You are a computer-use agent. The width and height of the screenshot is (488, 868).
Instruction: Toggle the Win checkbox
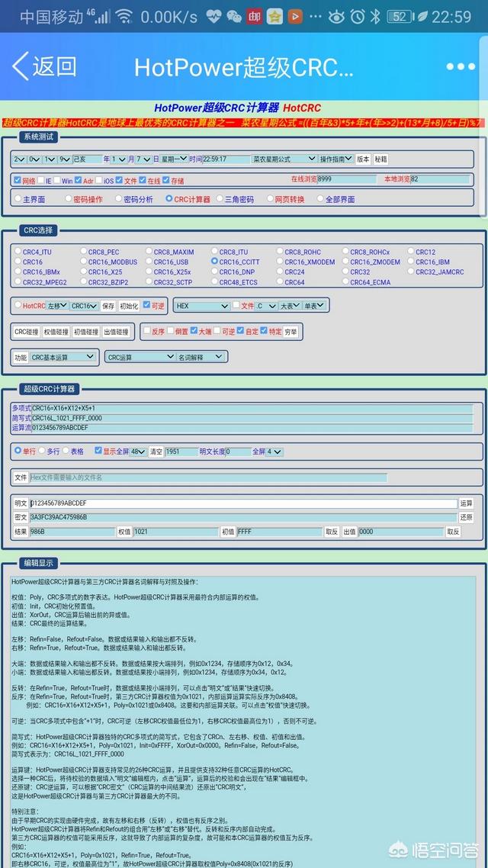(57, 180)
